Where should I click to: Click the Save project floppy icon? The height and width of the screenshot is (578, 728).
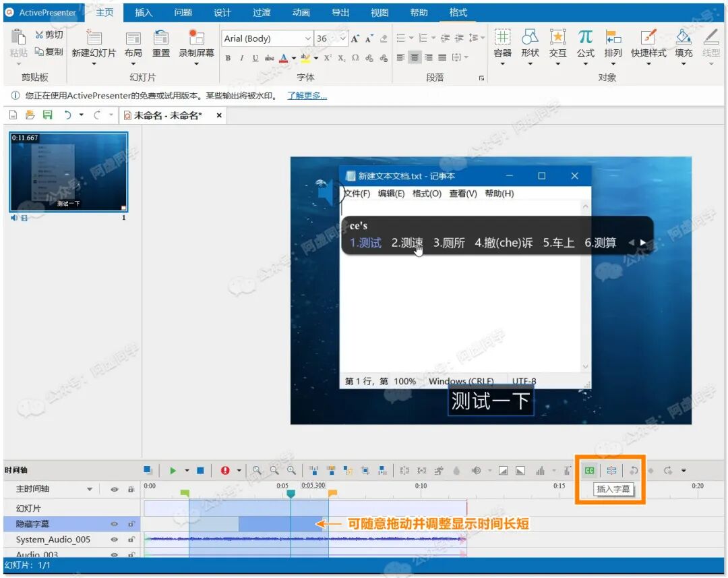tap(47, 115)
